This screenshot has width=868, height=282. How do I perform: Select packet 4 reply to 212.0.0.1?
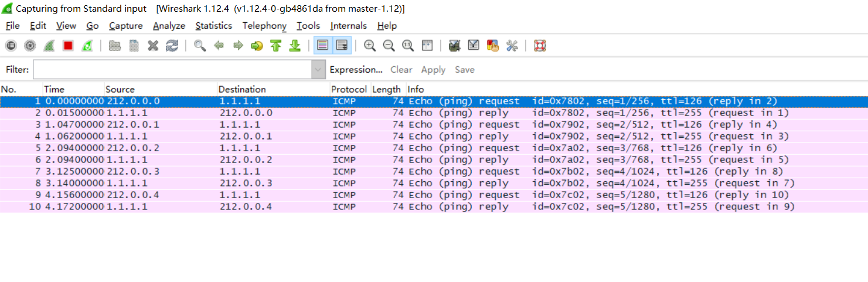[x=434, y=136]
